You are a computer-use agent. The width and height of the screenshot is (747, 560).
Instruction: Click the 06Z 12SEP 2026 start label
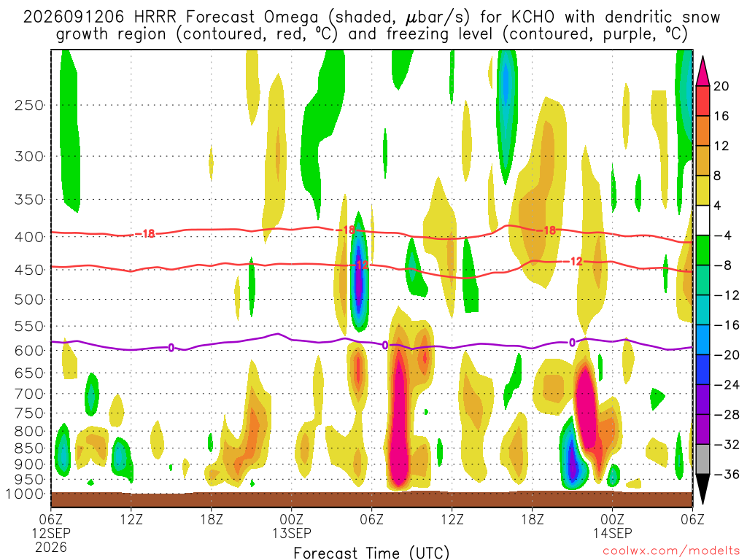pyautogui.click(x=51, y=533)
